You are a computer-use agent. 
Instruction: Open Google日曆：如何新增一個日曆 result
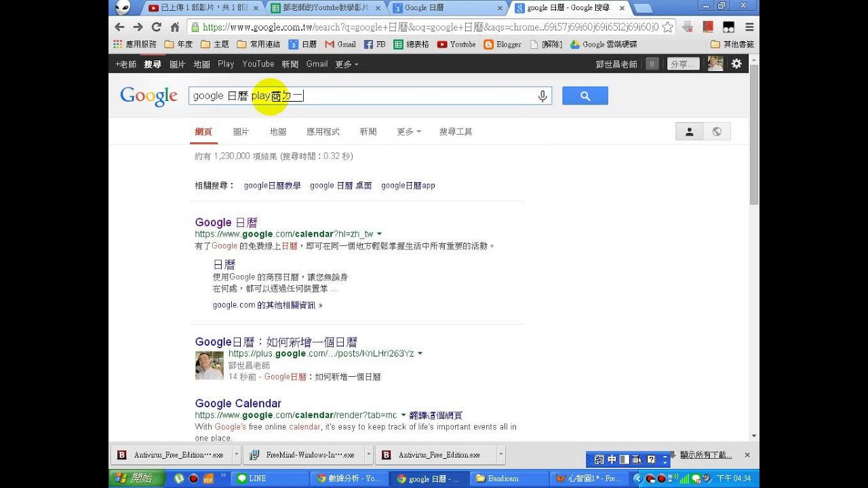pos(276,342)
